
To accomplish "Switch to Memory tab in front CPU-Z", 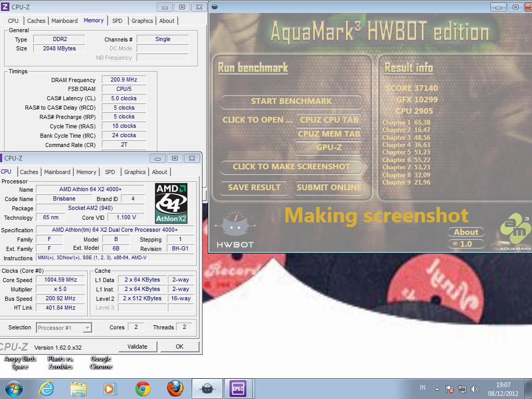I will click(86, 172).
